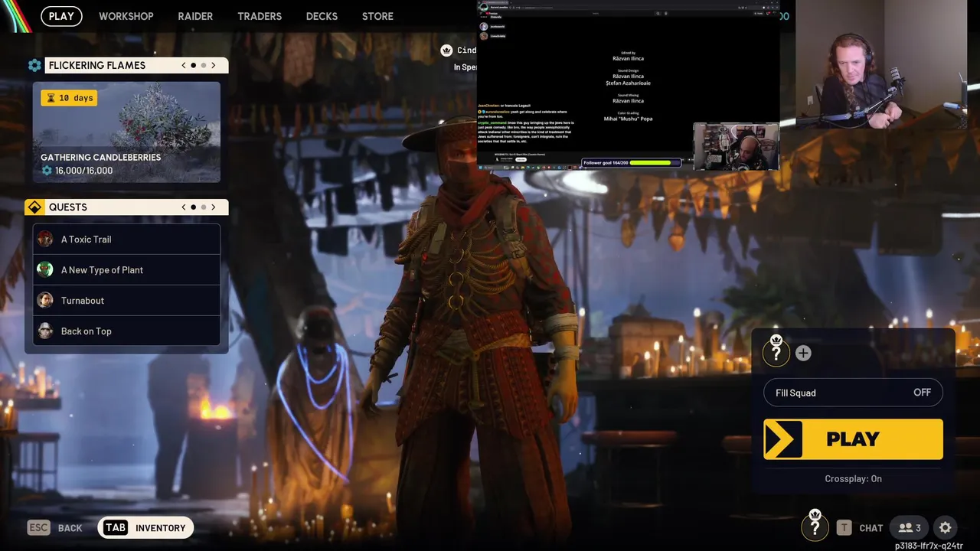Open the Gathering Candleberries event card
Screen dimensions: 980x551
126,132
